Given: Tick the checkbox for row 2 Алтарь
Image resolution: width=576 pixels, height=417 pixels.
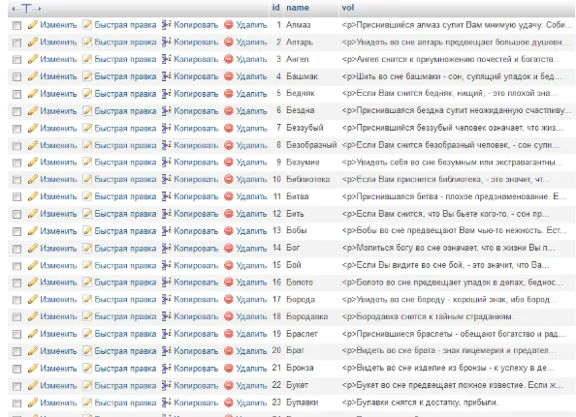Looking at the screenshot, I should click(17, 43).
